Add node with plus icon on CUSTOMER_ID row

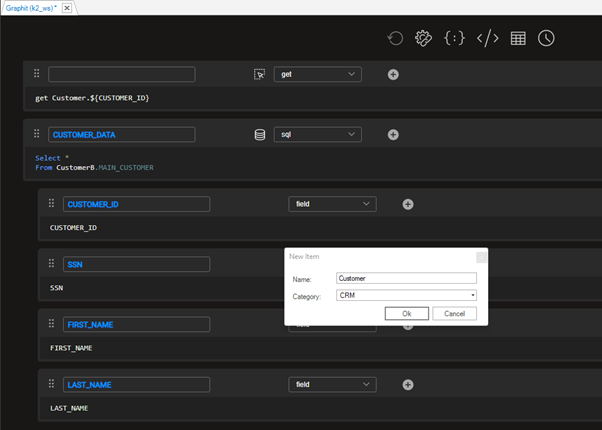point(408,204)
